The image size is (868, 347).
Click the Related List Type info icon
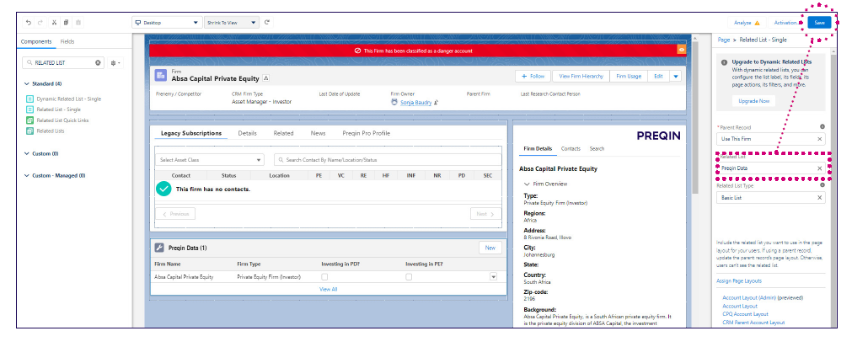point(822,185)
